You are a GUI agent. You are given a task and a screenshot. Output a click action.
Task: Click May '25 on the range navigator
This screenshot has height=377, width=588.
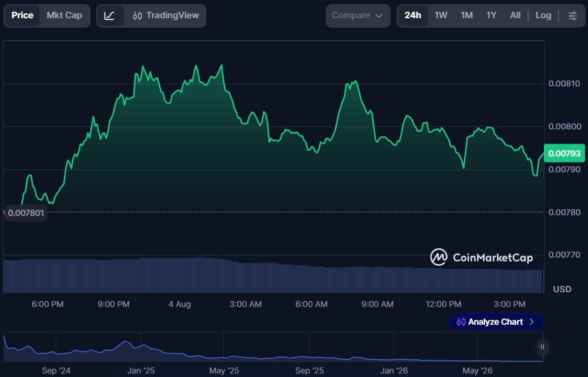point(224,371)
